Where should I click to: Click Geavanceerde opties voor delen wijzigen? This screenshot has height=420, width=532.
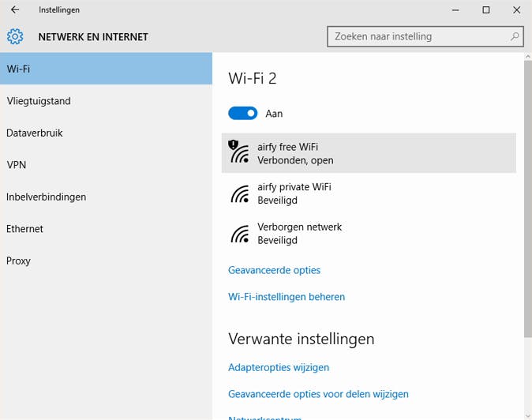pyautogui.click(x=318, y=394)
